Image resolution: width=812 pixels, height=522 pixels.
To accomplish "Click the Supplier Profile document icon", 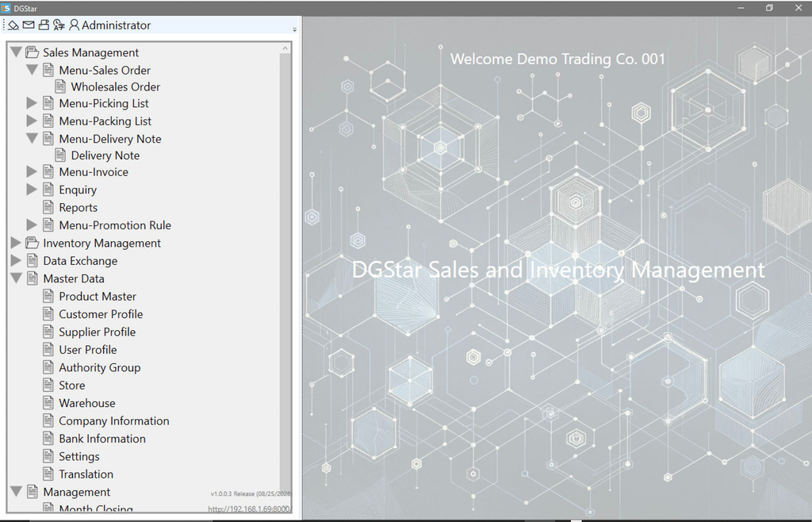I will pos(48,332).
